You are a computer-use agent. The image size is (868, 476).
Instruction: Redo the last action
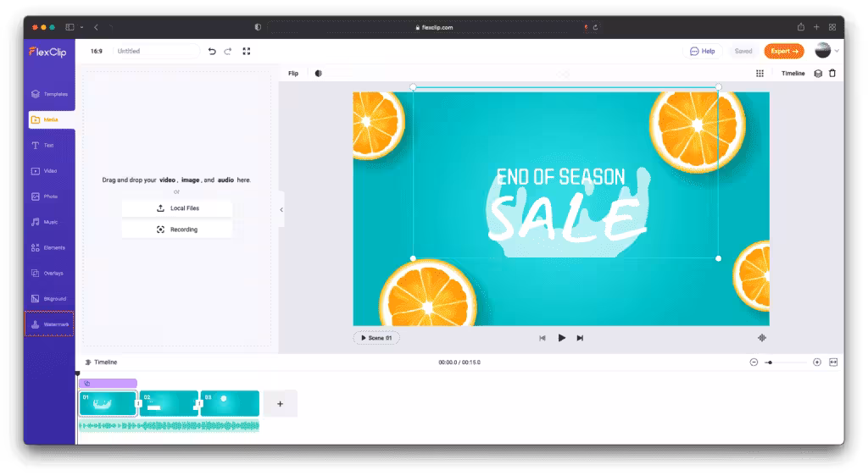[227, 51]
